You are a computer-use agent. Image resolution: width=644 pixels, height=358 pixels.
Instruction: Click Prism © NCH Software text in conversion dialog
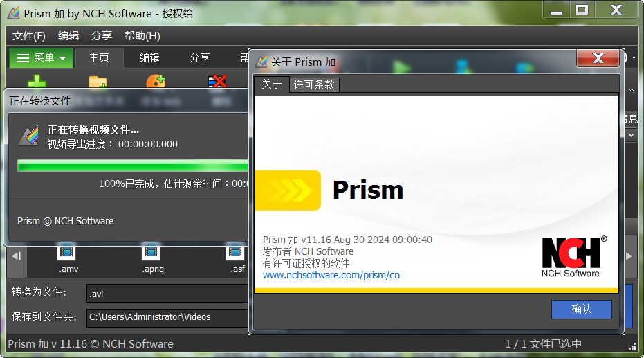pos(65,221)
